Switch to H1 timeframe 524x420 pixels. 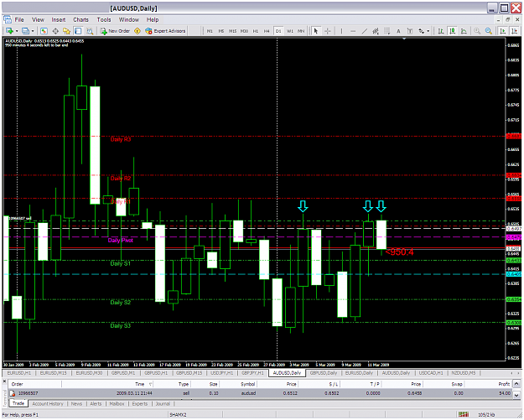click(x=256, y=31)
